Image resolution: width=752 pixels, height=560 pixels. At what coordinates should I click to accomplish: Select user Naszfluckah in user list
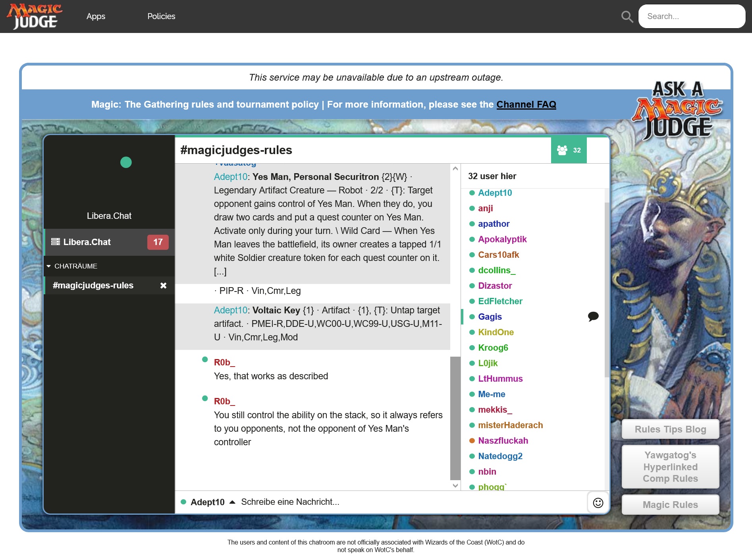[x=503, y=441]
